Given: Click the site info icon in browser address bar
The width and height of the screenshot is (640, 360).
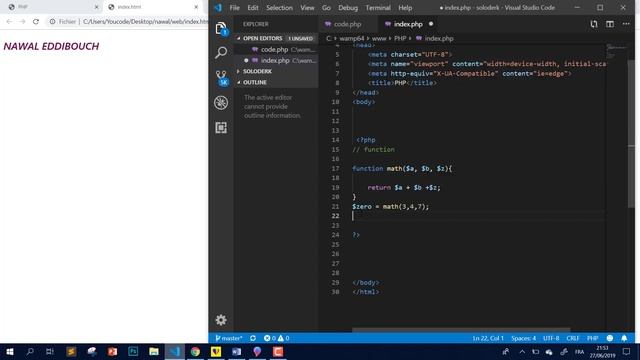Looking at the screenshot, I should (x=52, y=21).
